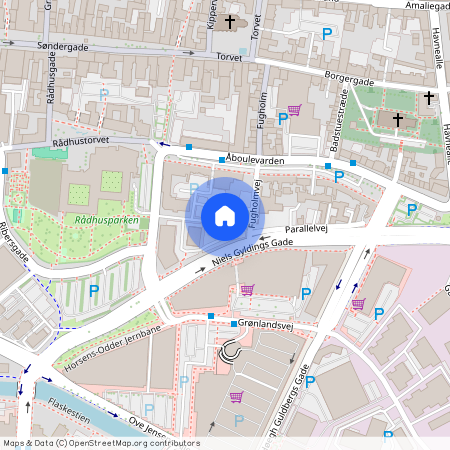Click the Grønlandsvej street label

[x=266, y=324]
